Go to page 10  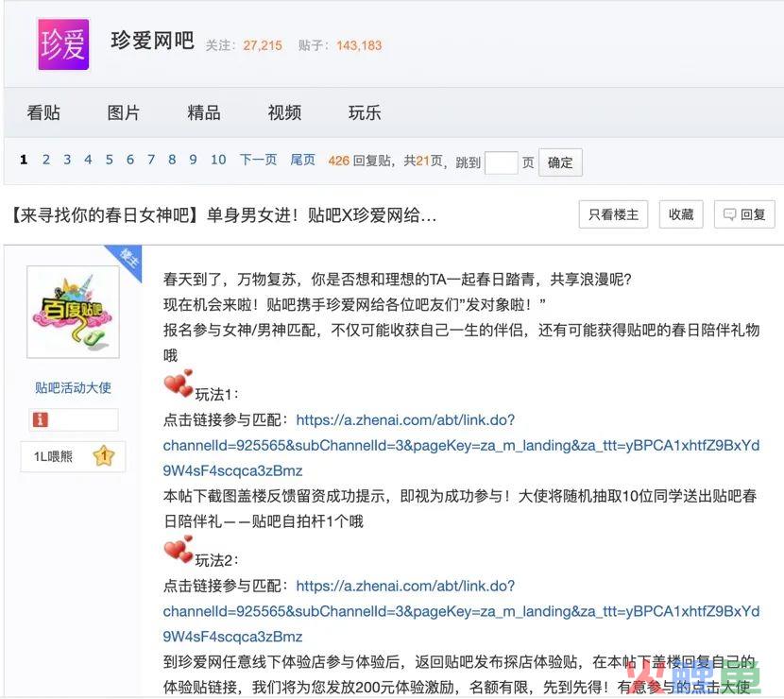tap(218, 160)
